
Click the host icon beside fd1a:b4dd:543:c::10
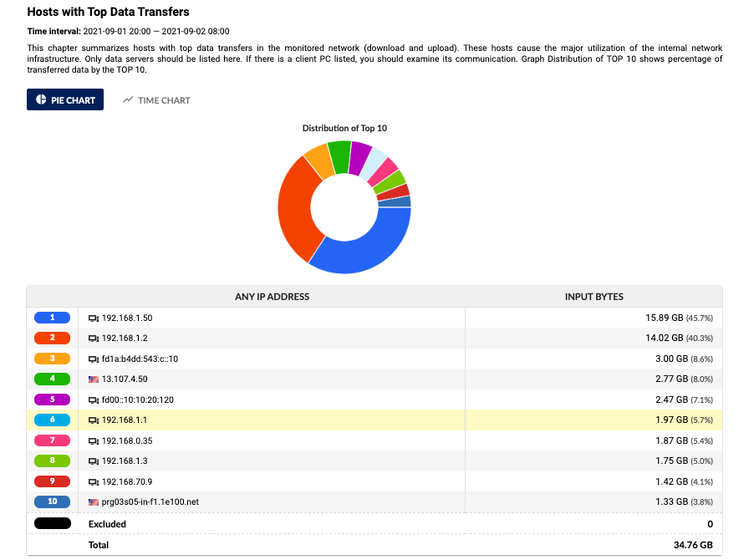tap(94, 359)
